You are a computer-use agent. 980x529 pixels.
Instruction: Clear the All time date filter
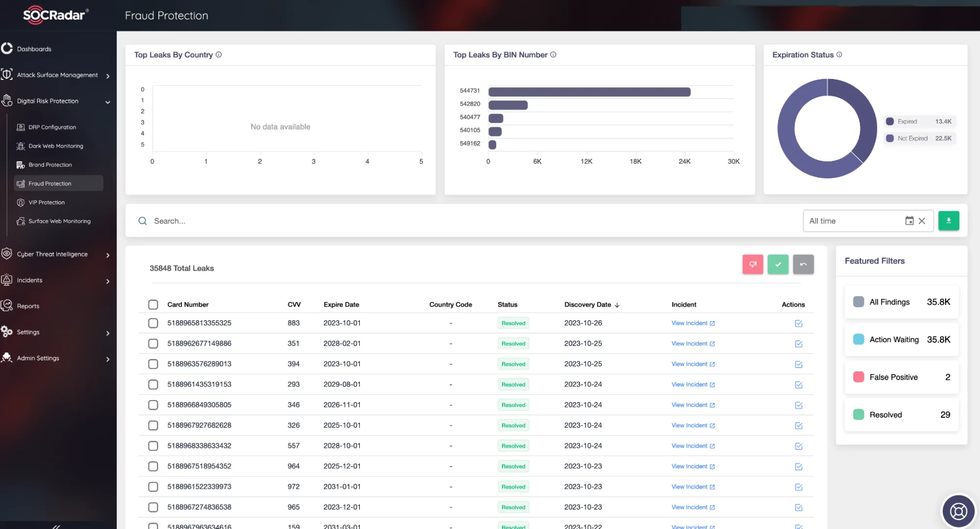click(922, 221)
